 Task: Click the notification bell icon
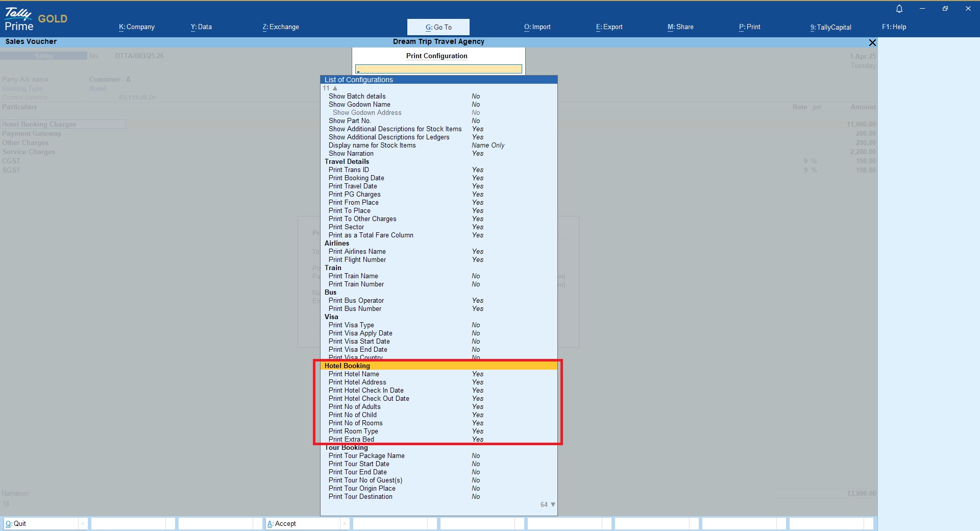[899, 9]
